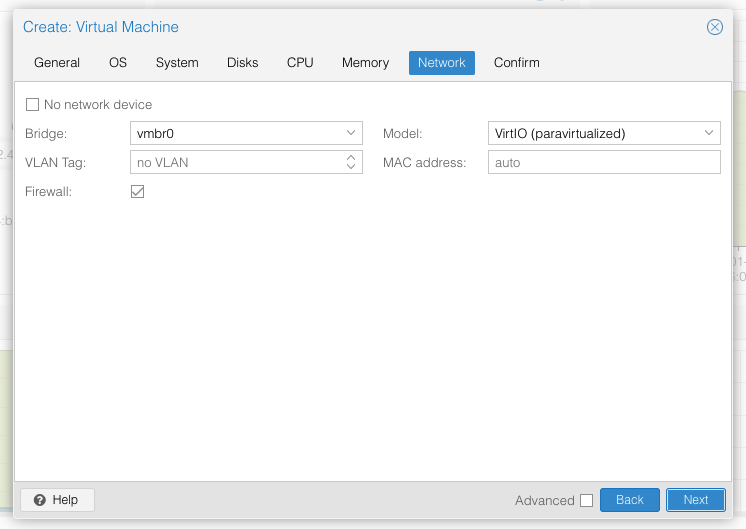Screen dimensions: 746x529
Task: Switch to the CPU tab
Action: (300, 63)
